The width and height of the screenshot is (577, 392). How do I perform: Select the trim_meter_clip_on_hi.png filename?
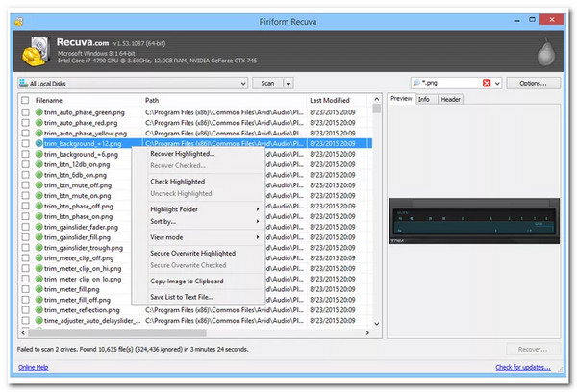pos(83,268)
